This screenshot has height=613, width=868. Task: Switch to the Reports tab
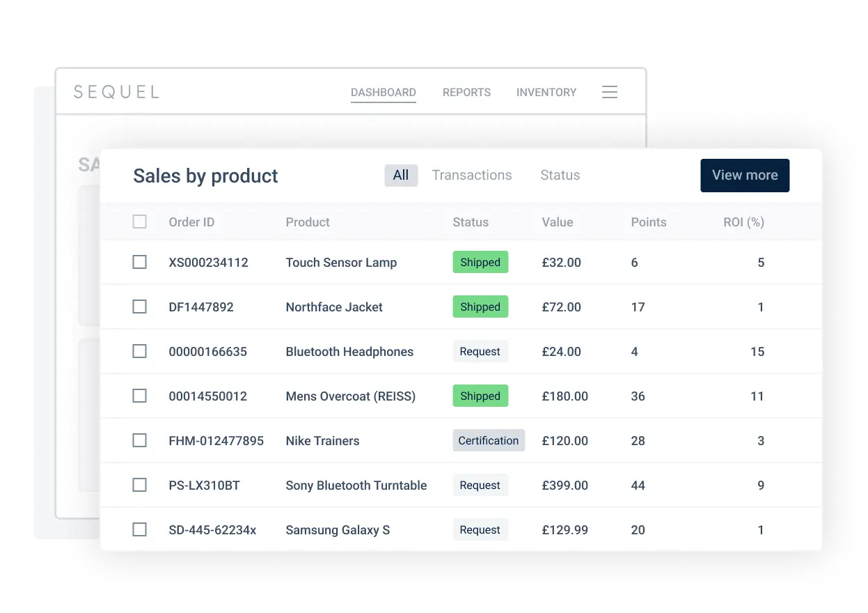click(466, 92)
